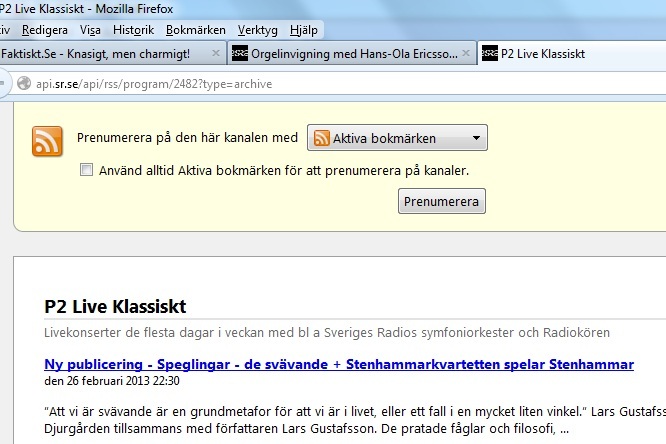Viewport: 666px width, 444px height.
Task: Close the Faktiskt.Se tab
Action: click(x=216, y=53)
